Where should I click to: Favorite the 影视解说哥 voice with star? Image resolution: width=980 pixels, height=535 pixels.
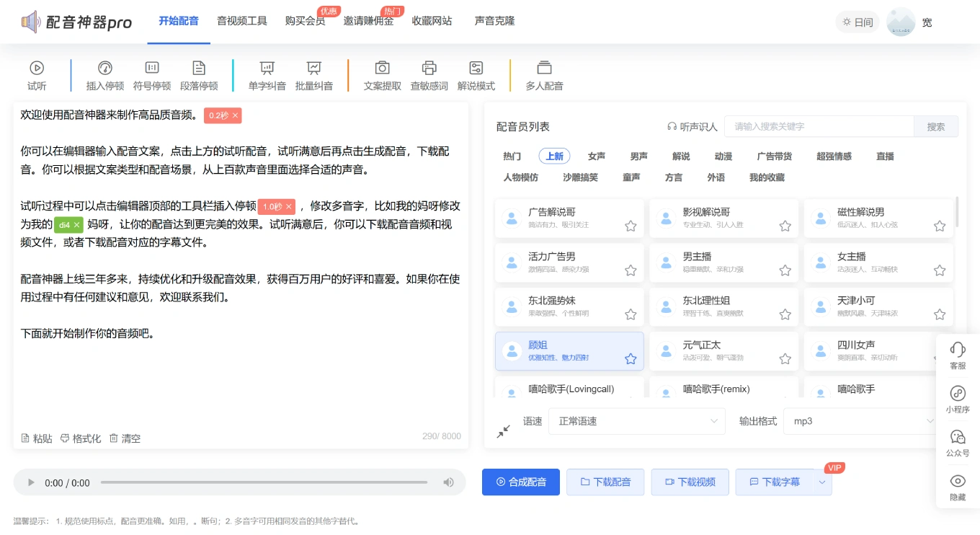coord(785,226)
